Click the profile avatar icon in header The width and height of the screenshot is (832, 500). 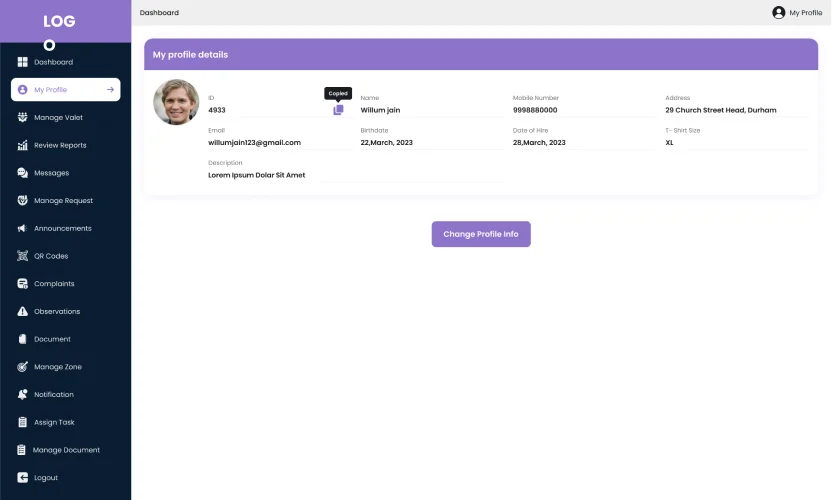778,13
